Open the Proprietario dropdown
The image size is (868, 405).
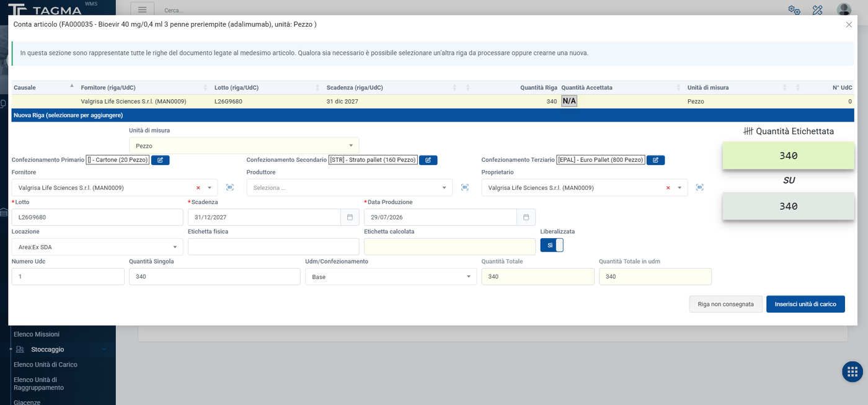[x=584, y=187]
